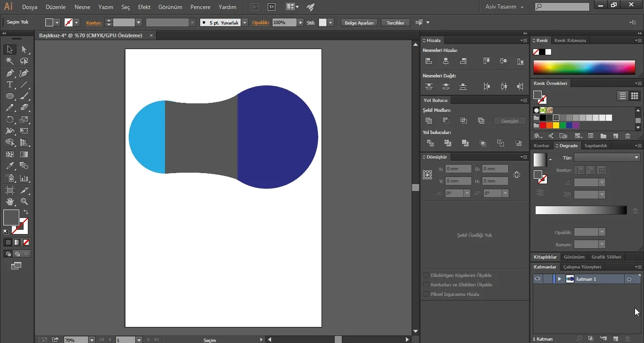Select the Blend tool
This screenshot has height=343, width=644.
(x=24, y=166)
